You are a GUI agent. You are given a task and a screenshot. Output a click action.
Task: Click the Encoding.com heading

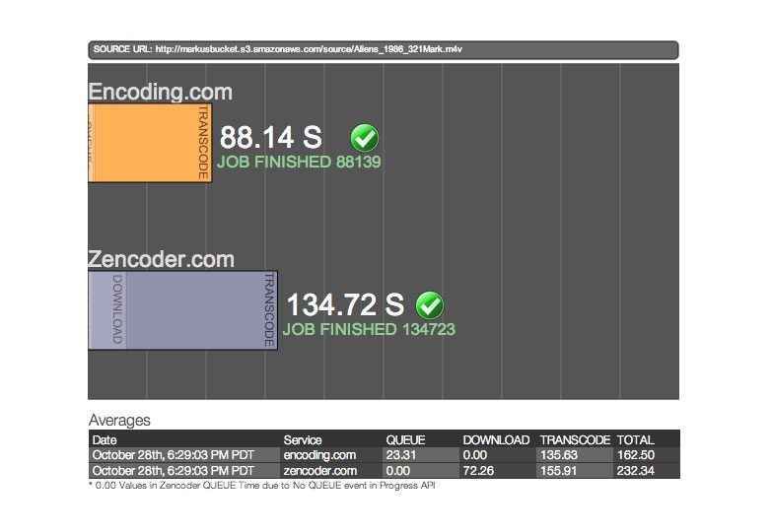click(x=161, y=92)
